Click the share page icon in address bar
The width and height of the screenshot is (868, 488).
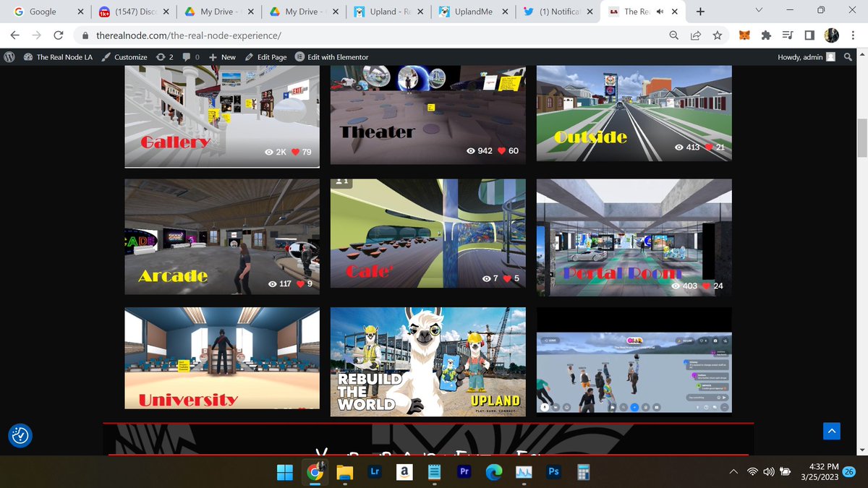coord(695,35)
